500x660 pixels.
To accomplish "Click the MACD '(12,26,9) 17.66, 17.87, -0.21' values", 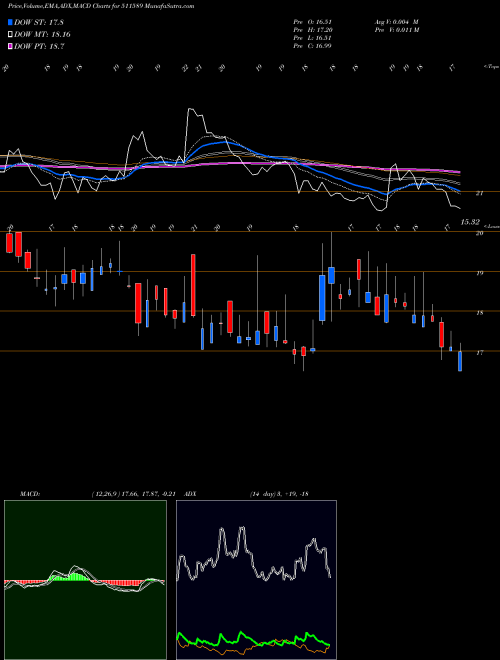I will point(133,494).
